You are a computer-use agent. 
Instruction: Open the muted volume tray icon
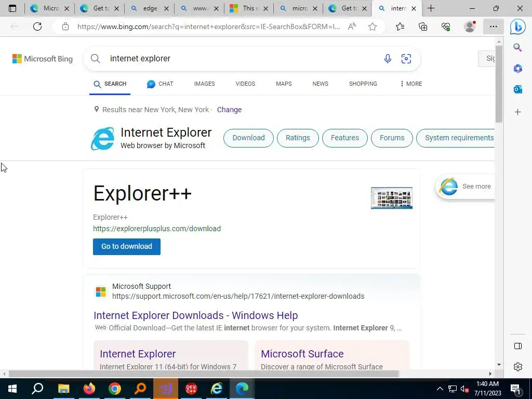(x=464, y=389)
